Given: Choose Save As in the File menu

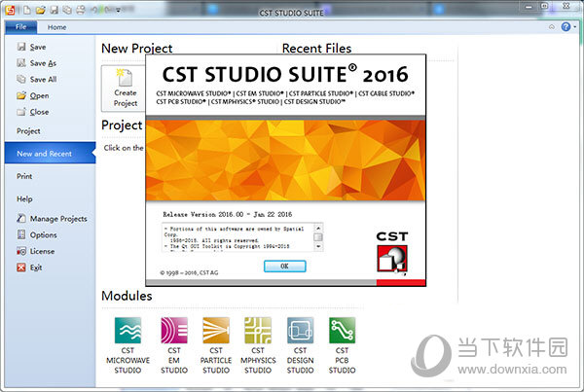Looking at the screenshot, I should point(37,63).
